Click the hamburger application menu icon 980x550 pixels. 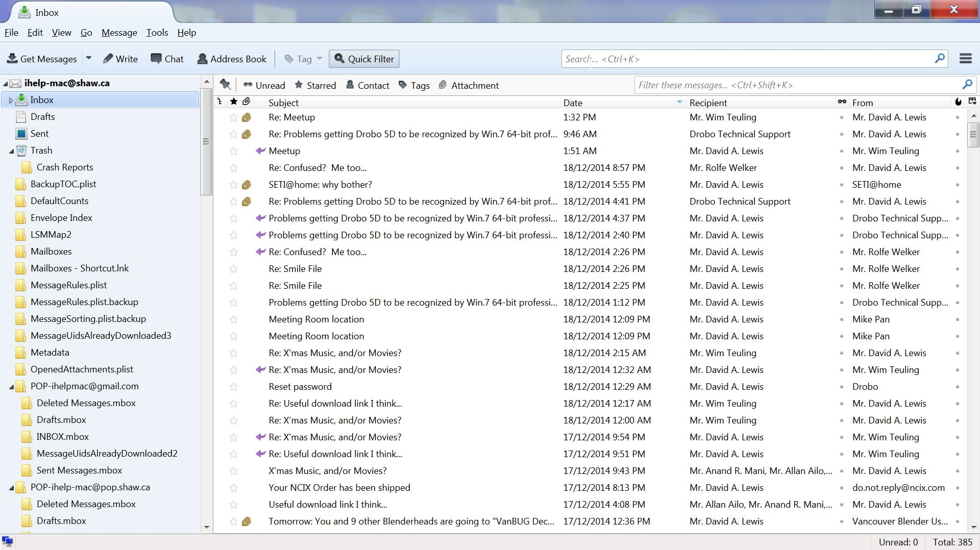click(965, 59)
